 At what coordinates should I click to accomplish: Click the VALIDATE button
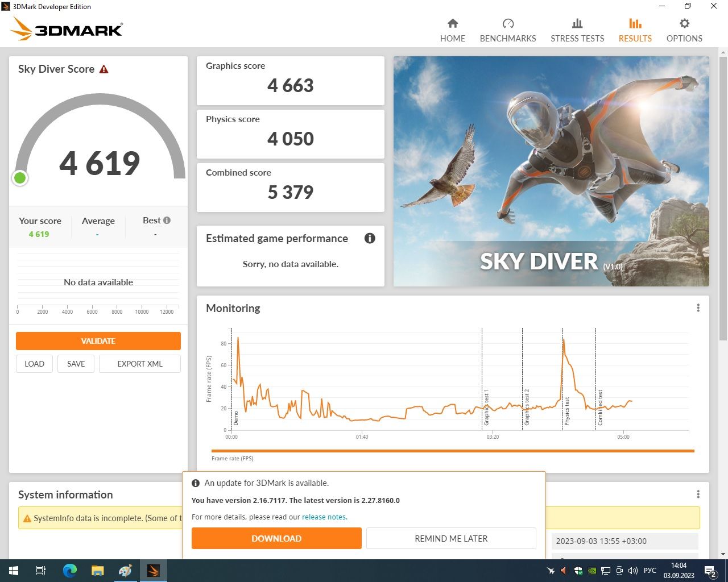point(98,341)
